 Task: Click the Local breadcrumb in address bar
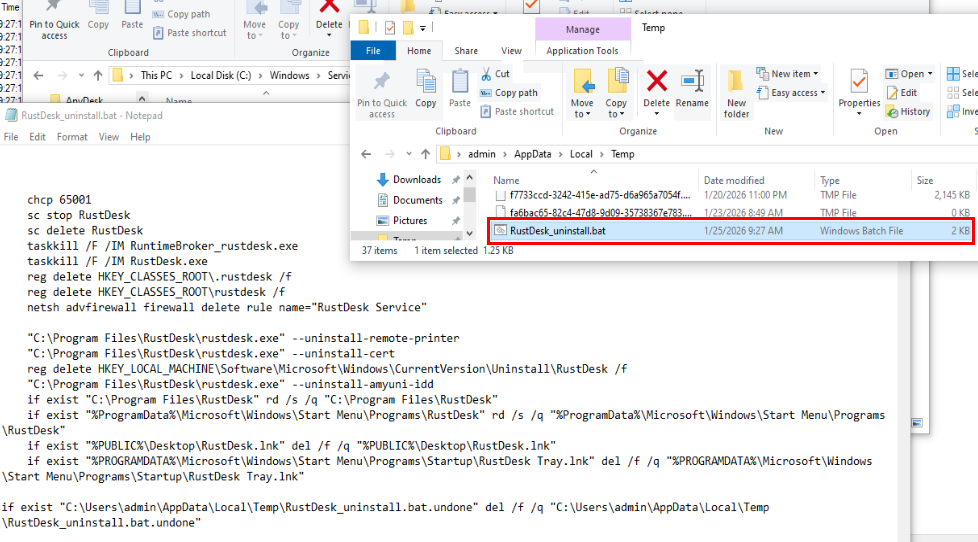click(581, 154)
